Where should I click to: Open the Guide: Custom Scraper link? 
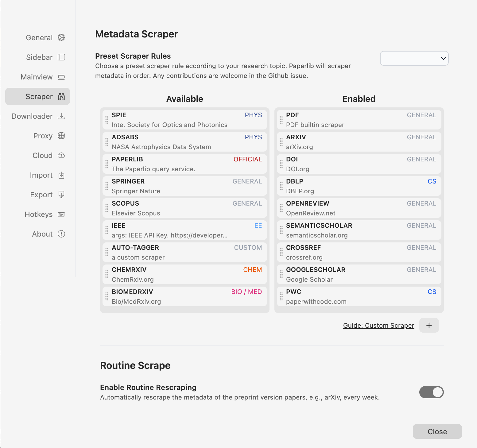pyautogui.click(x=378, y=325)
